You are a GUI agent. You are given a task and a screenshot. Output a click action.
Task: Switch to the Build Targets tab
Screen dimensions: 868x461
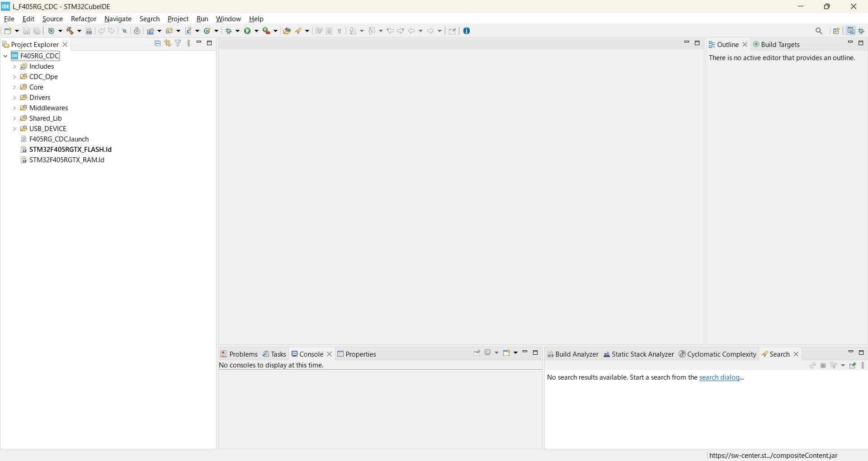point(777,45)
